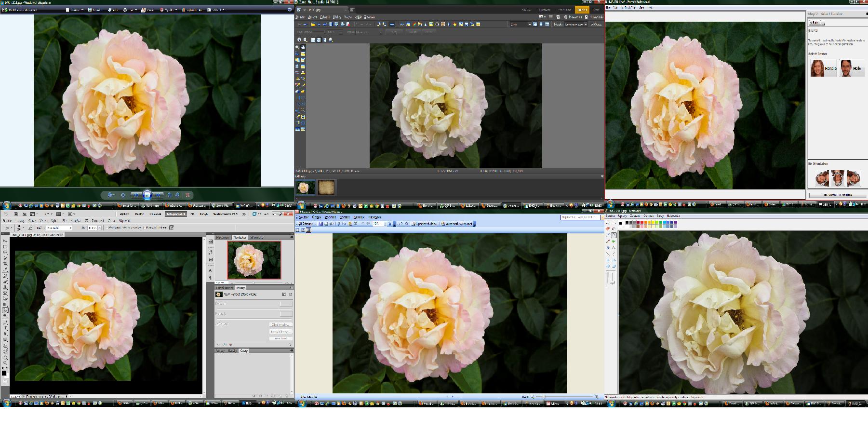Pick the Text tool in Paint
Image resolution: width=868 pixels, height=443 pixels.
click(614, 247)
